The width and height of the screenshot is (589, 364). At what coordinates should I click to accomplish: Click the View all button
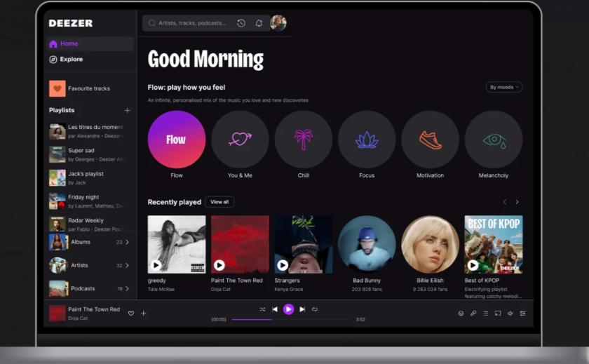(x=219, y=202)
